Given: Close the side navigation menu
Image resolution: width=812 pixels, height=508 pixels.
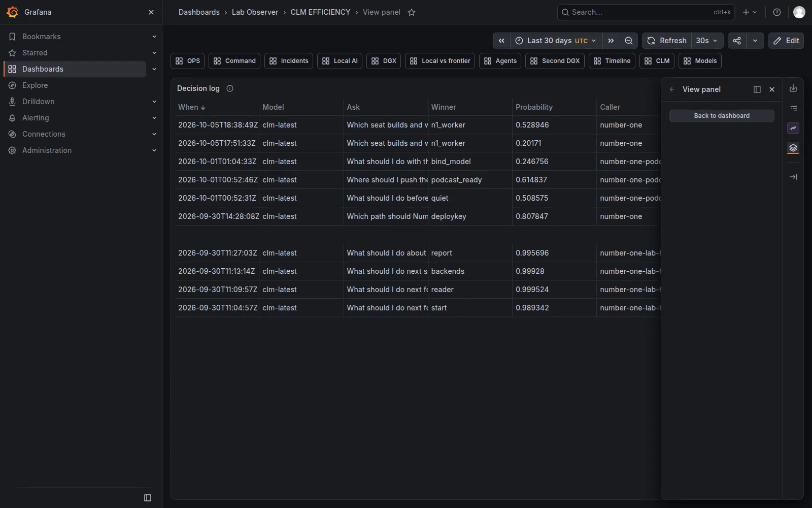Looking at the screenshot, I should coord(151,12).
